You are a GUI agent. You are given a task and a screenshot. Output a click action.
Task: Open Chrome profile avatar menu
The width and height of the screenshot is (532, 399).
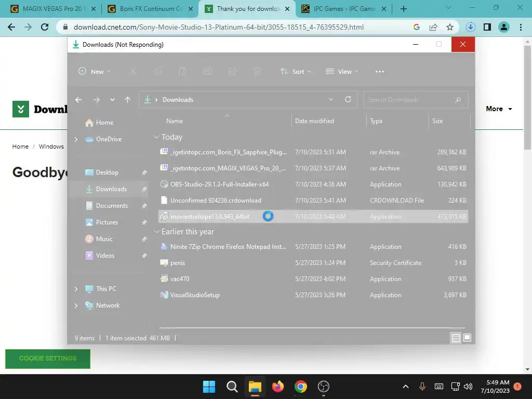click(x=504, y=27)
